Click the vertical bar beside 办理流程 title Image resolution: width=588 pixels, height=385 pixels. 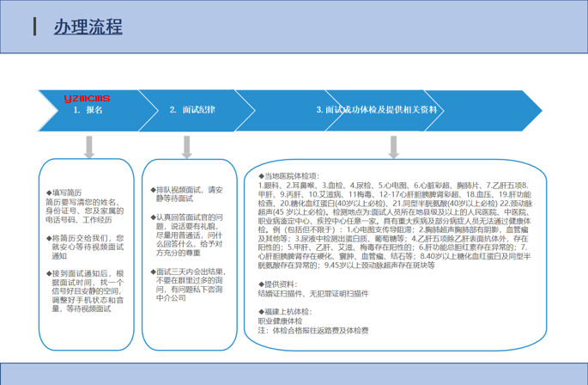[x=35, y=27]
